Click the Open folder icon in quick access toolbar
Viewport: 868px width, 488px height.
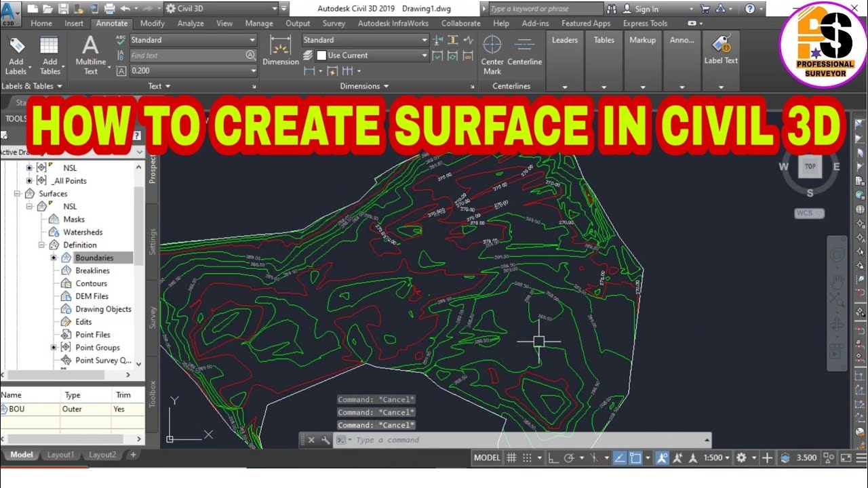47,9
